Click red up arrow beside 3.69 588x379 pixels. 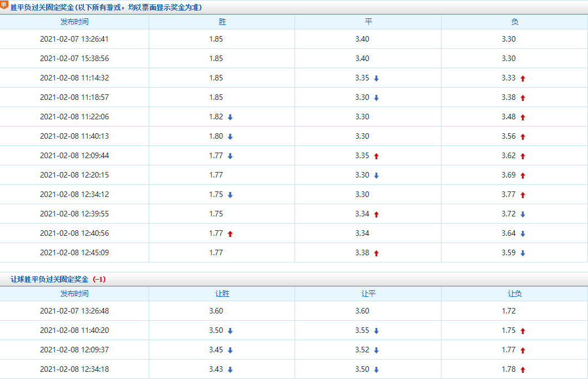[523, 175]
